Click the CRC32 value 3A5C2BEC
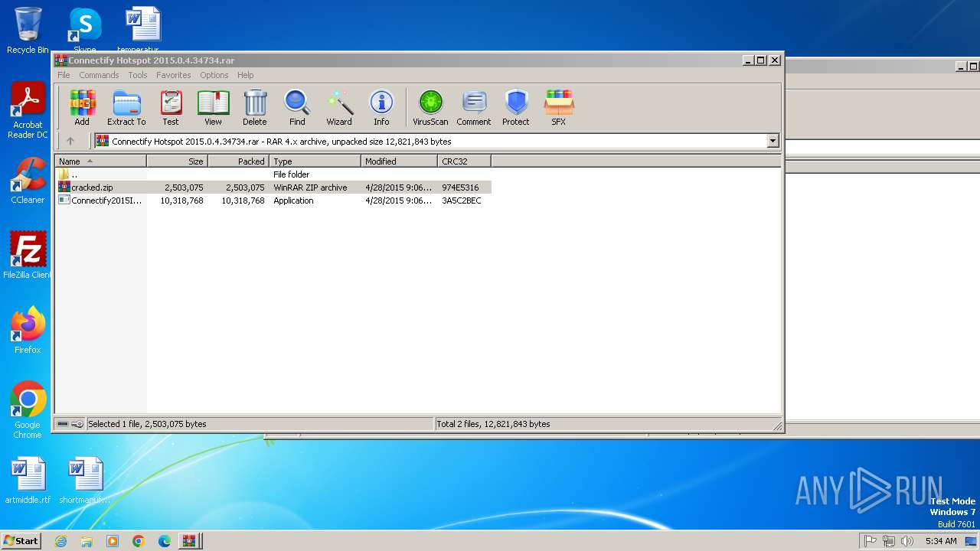Screen dimensions: 980x551 [462, 201]
